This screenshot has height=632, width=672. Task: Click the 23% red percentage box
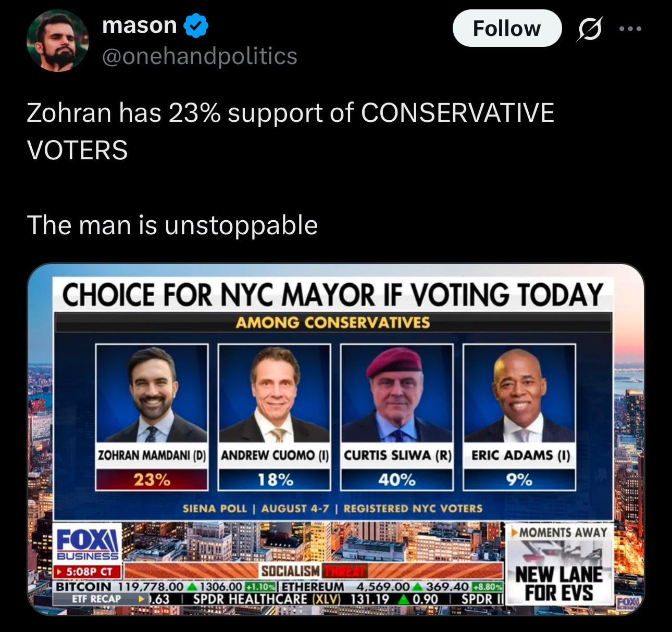[152, 479]
